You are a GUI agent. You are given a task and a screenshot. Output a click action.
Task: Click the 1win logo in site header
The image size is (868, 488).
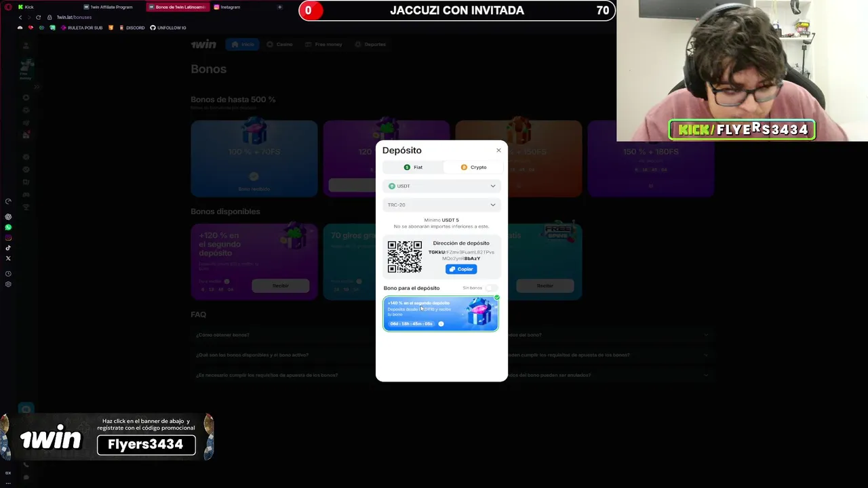pos(203,44)
